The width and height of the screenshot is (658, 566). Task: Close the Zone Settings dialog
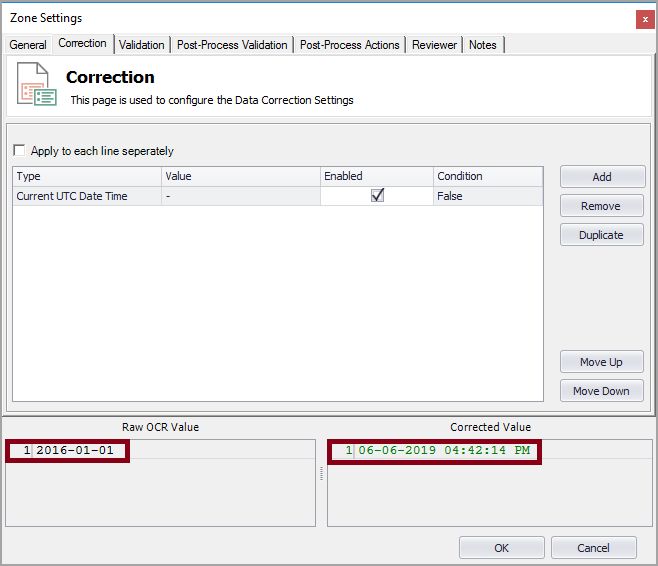645,20
